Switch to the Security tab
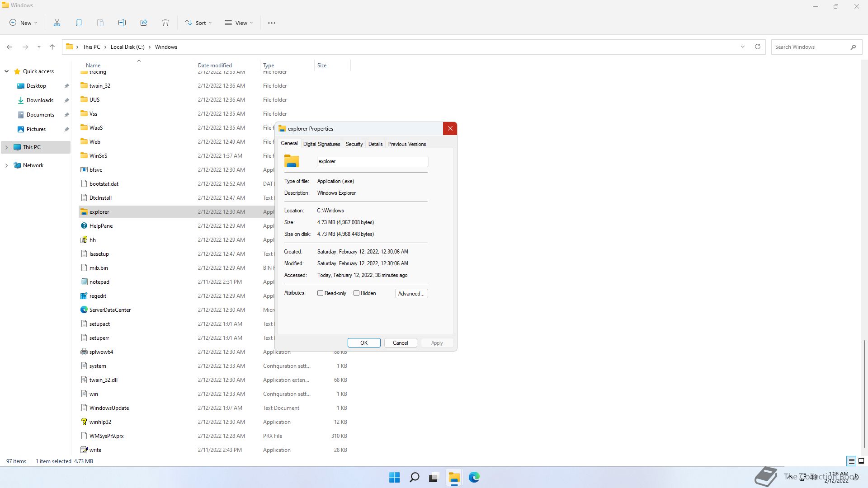The width and height of the screenshot is (868, 488). pos(354,144)
